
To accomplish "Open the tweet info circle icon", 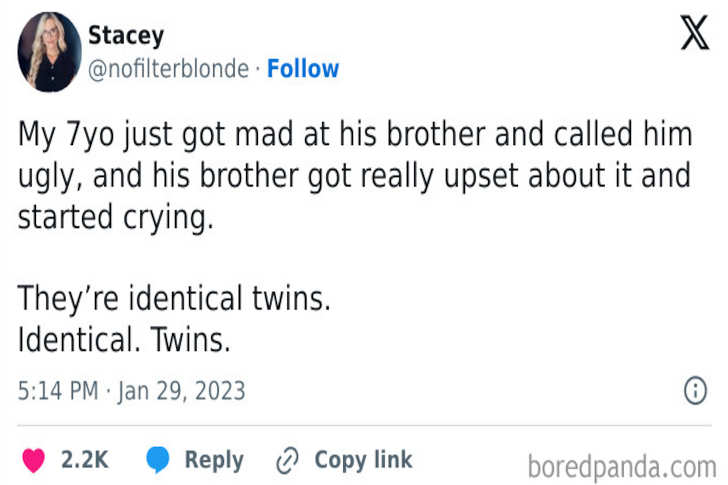I will 694,390.
